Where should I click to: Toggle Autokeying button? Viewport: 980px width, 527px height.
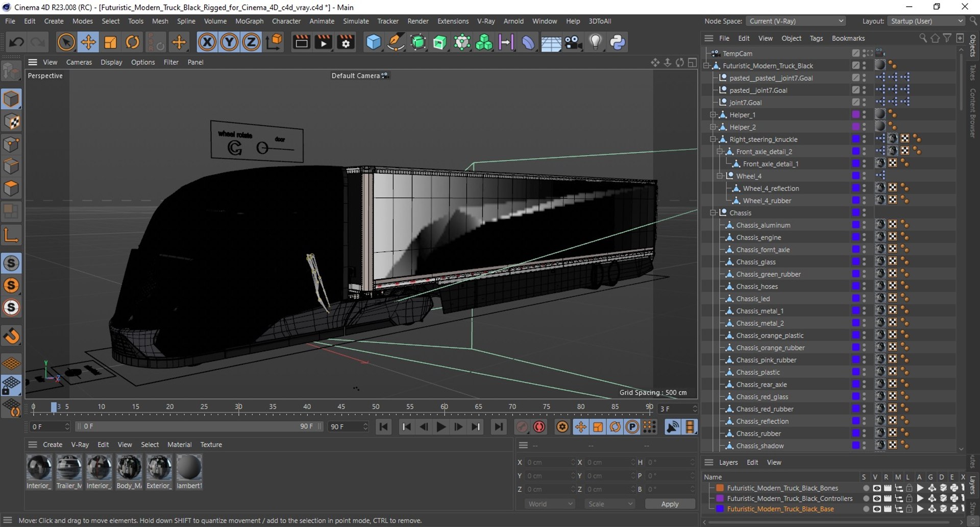pyautogui.click(x=539, y=427)
